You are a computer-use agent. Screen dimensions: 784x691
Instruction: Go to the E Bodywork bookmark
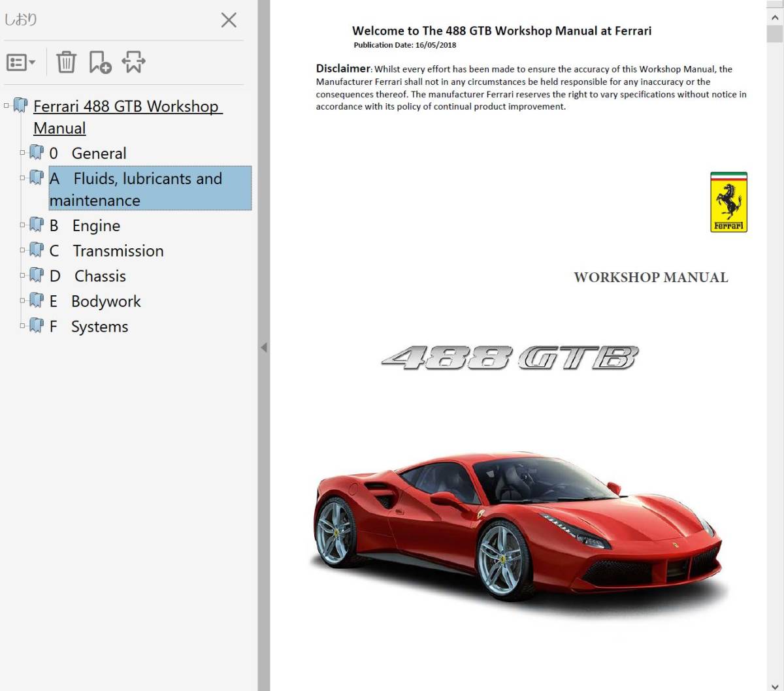point(95,302)
